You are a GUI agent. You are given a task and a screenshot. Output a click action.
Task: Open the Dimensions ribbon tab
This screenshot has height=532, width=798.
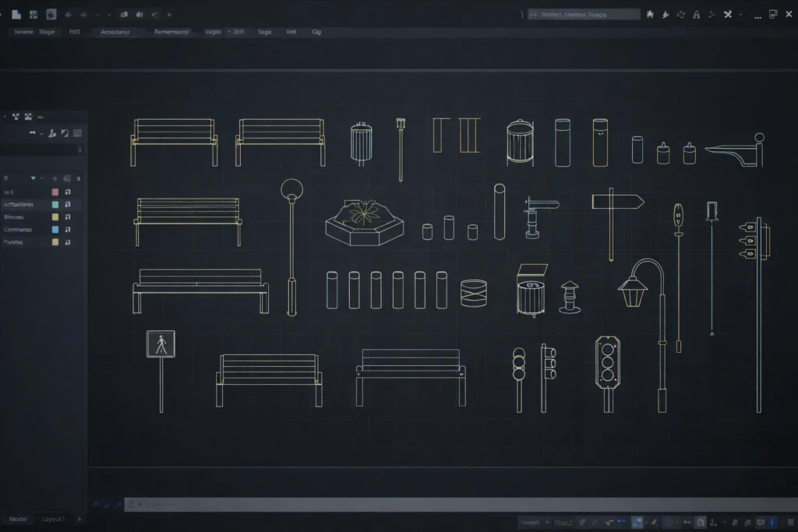(171, 31)
